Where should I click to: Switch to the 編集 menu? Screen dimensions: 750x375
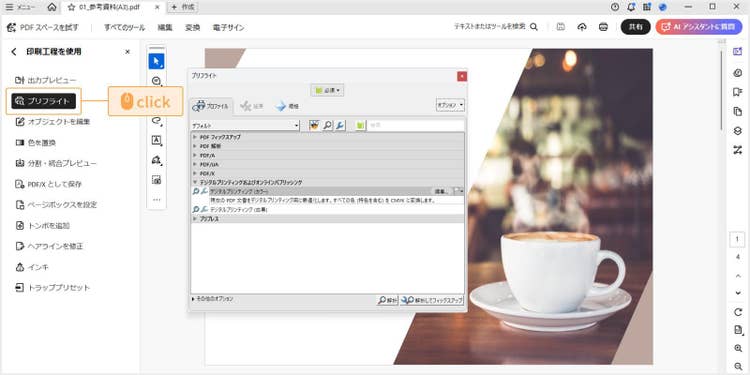[165, 27]
